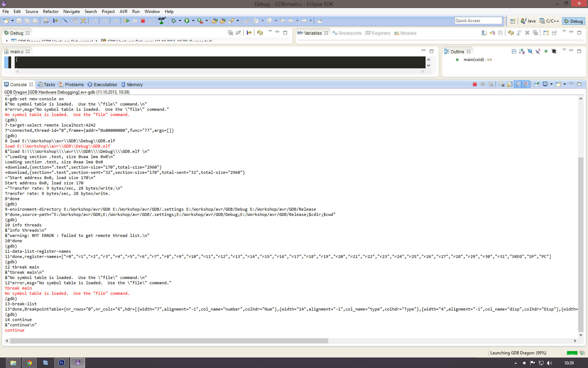This screenshot has width=588, height=368.
Task: Open the Run launch dropdown arrow
Action: pyautogui.click(x=193, y=21)
